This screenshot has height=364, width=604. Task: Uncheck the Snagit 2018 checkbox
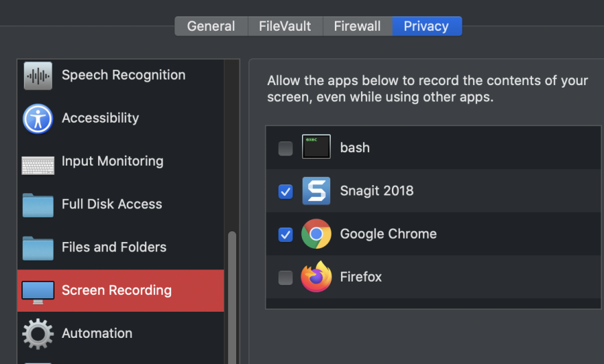(286, 192)
